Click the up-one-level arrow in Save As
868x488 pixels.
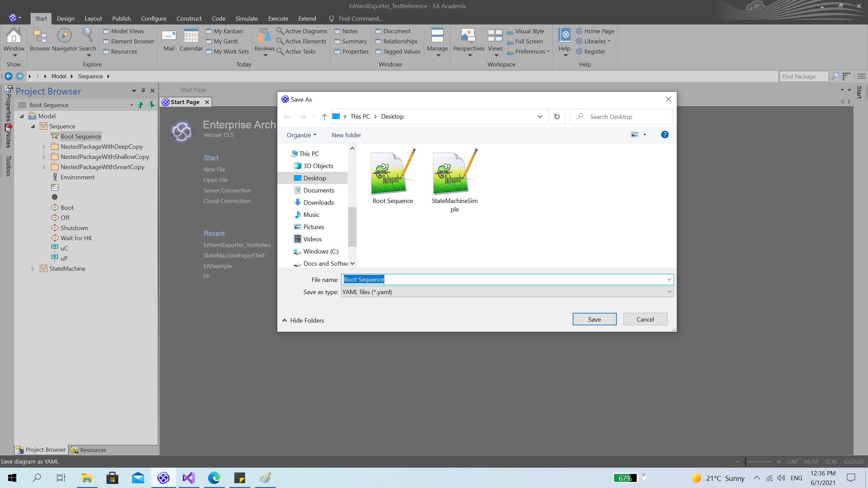point(324,117)
